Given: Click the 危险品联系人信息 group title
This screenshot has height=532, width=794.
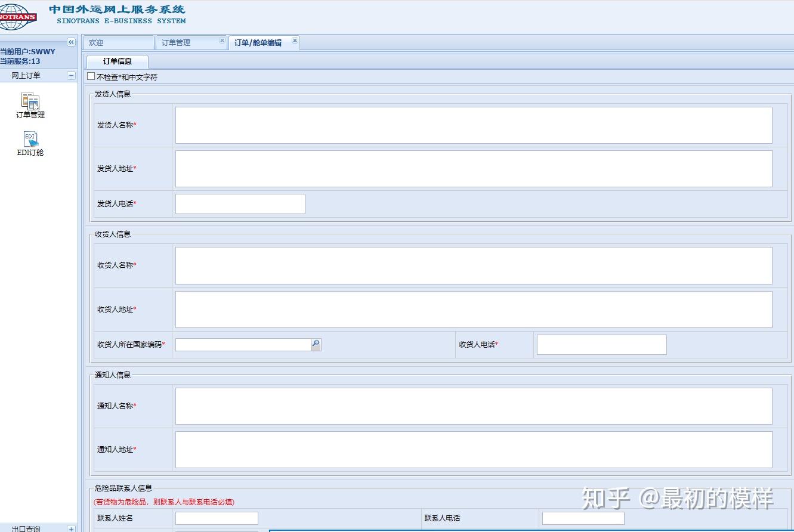Looking at the screenshot, I should click(123, 488).
